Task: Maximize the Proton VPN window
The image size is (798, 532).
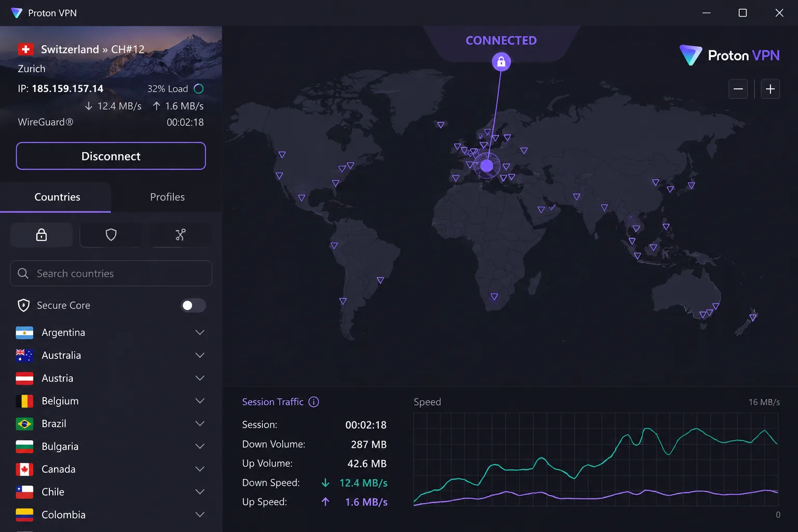Action: click(743, 13)
